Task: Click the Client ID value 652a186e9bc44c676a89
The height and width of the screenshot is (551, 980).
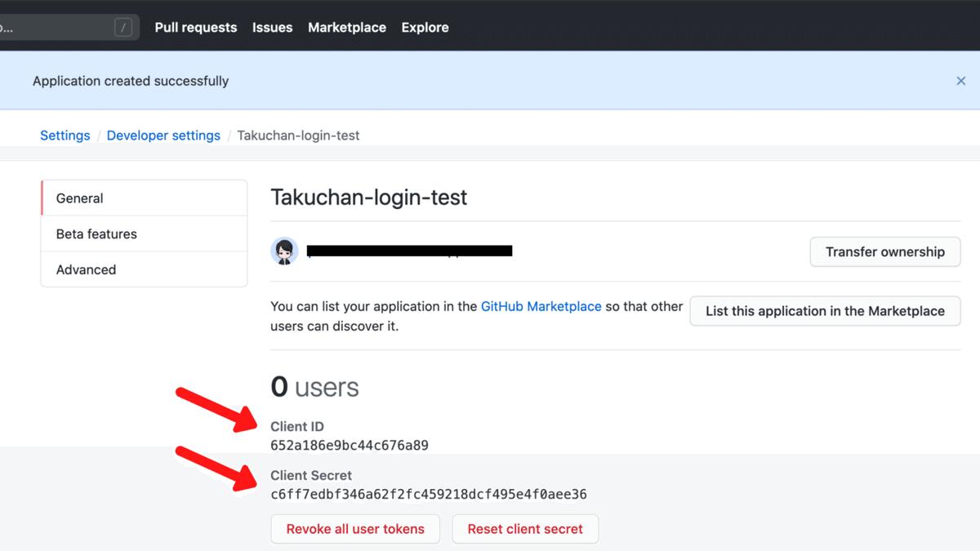Action: tap(350, 446)
